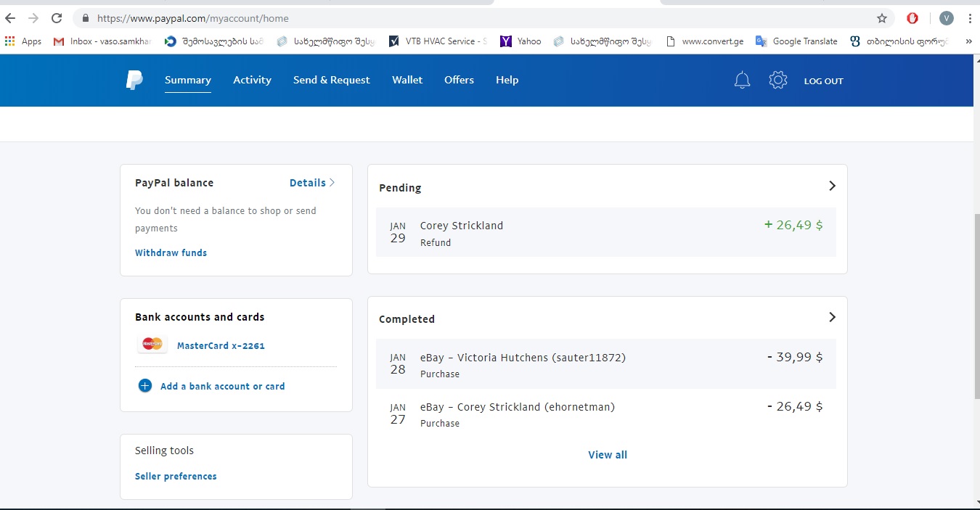The width and height of the screenshot is (980, 510).
Task: Click View all transactions link
Action: pos(607,455)
